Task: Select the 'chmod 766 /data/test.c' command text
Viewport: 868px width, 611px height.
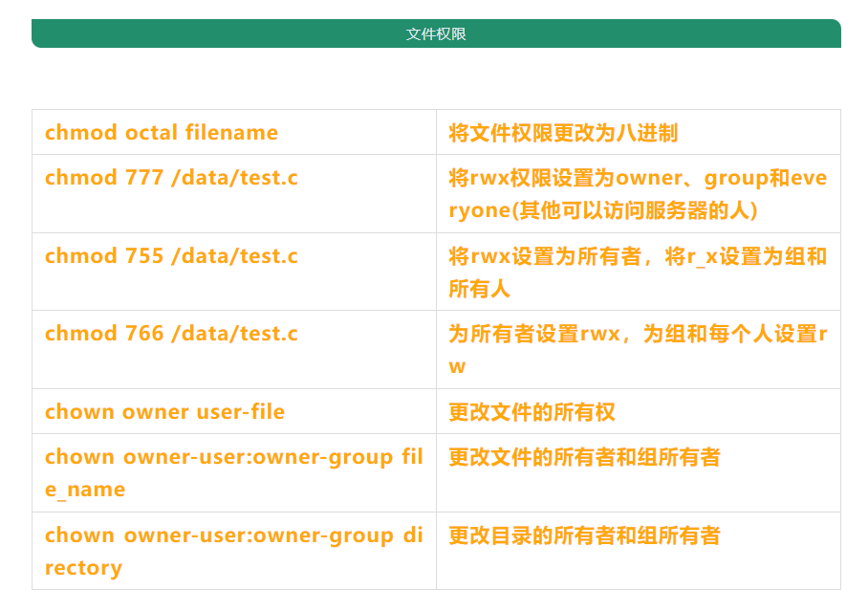Action: tap(171, 334)
